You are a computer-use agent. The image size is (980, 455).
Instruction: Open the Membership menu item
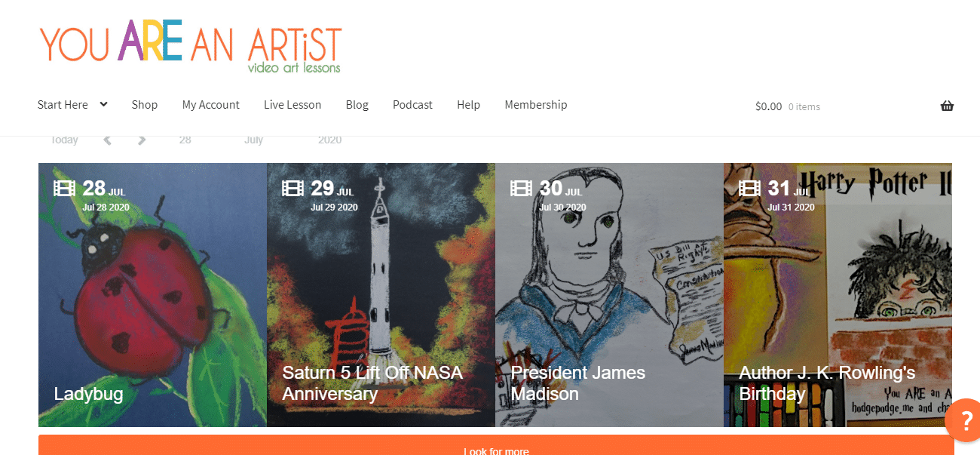click(x=536, y=105)
